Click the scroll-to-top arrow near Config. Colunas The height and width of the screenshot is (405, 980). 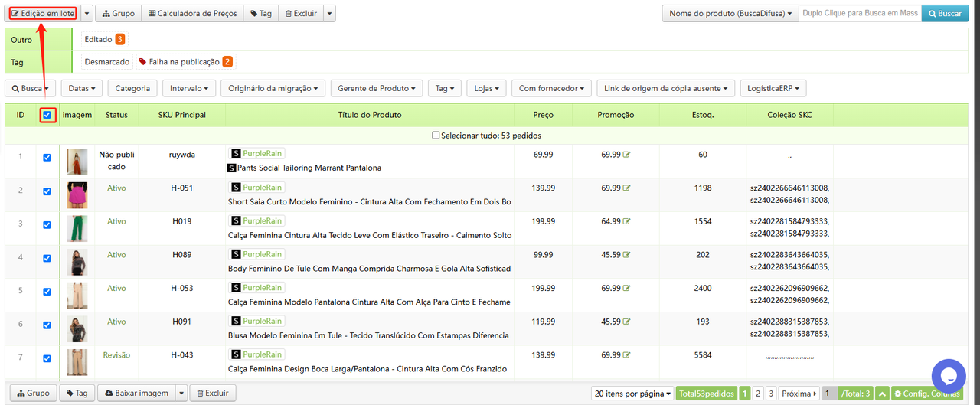(x=882, y=394)
